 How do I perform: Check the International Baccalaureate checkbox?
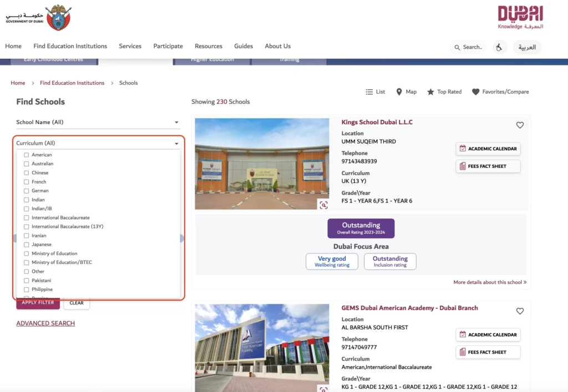click(x=27, y=218)
